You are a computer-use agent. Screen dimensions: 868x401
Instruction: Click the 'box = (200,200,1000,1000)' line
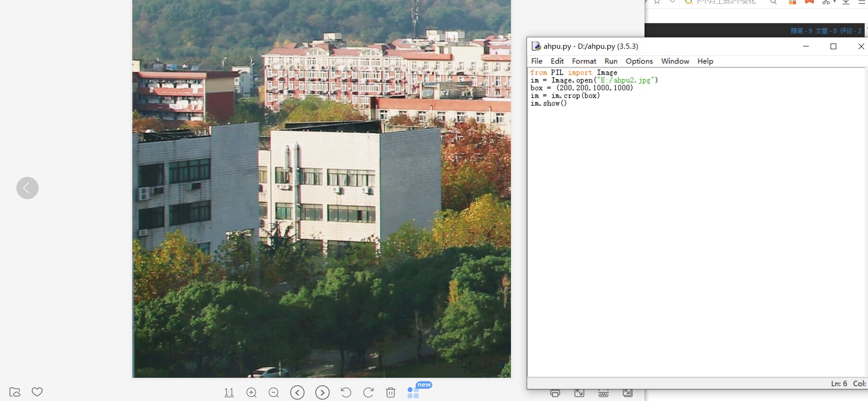[582, 88]
